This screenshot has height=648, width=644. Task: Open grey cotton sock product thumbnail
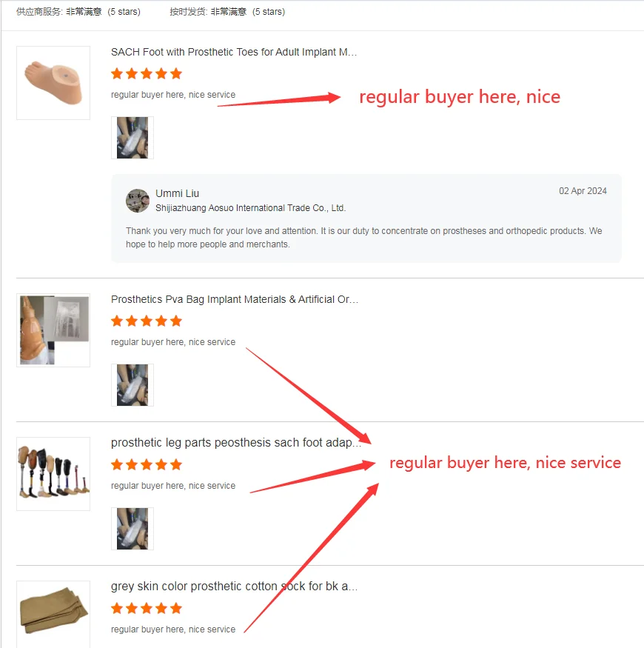(x=53, y=614)
